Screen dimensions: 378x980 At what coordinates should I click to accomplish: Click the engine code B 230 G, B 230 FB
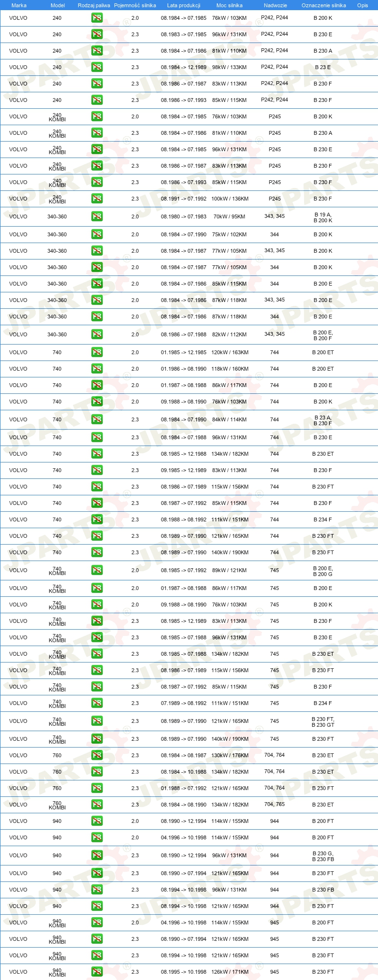(x=323, y=856)
